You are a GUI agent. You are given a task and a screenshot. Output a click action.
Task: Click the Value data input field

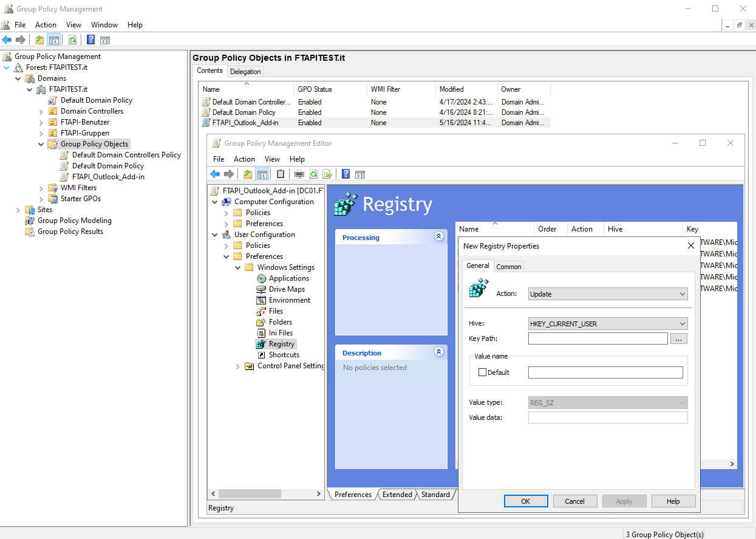coord(608,417)
